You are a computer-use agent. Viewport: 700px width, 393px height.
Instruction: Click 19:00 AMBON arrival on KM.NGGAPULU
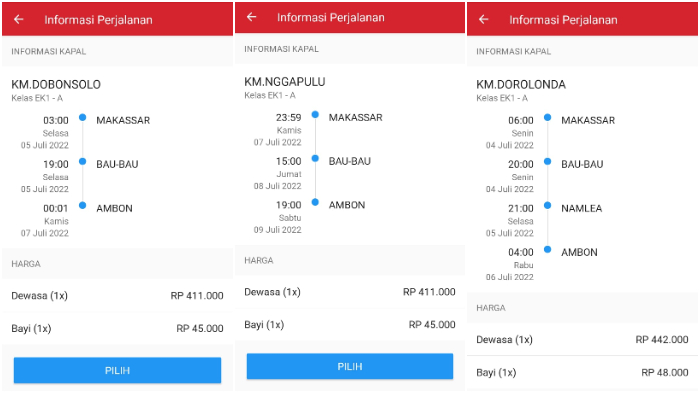pyautogui.click(x=288, y=205)
